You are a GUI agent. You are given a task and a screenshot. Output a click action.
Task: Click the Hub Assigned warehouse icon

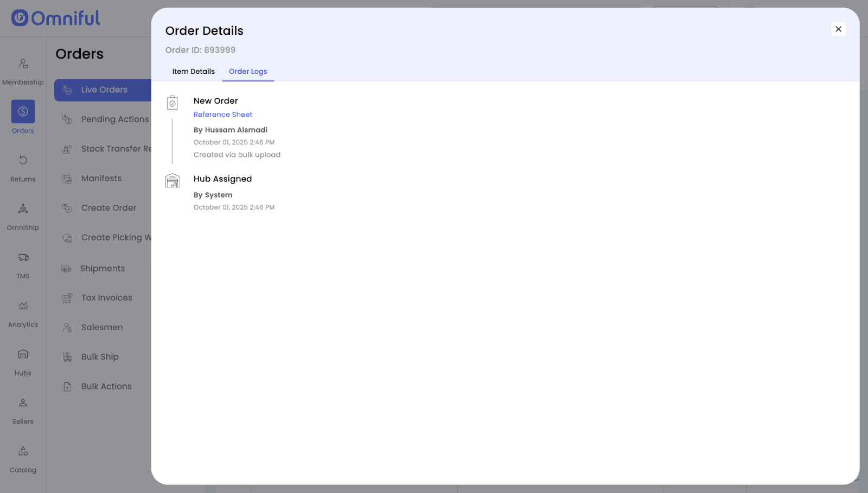(173, 181)
